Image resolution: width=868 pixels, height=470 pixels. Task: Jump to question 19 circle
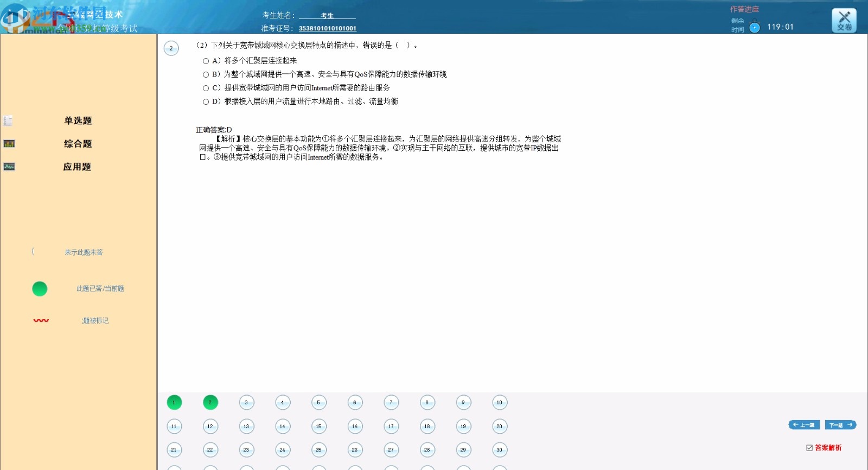coord(463,426)
